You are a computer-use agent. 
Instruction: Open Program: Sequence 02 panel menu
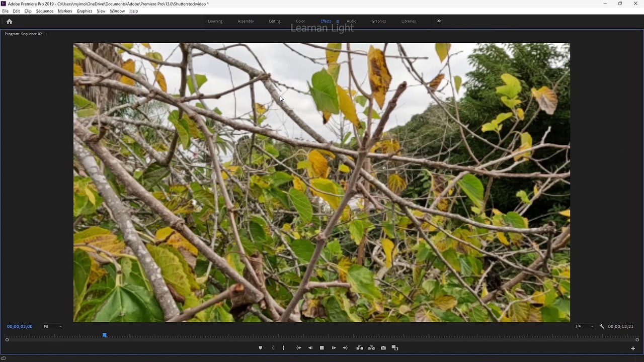click(x=47, y=34)
